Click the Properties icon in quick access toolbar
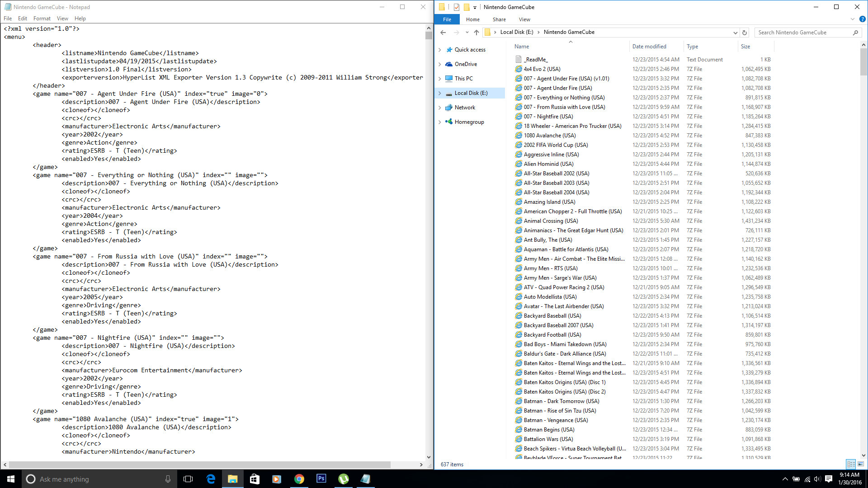The width and height of the screenshot is (868, 488). 456,7
